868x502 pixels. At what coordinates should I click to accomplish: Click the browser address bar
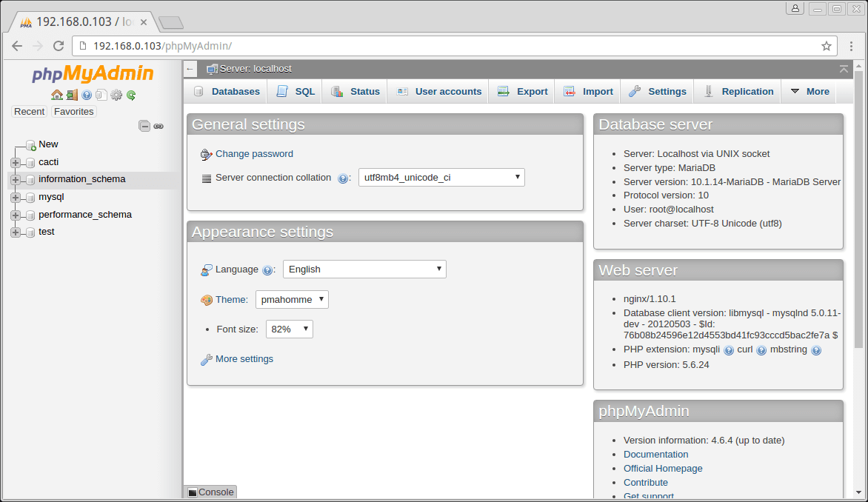tap(444, 46)
